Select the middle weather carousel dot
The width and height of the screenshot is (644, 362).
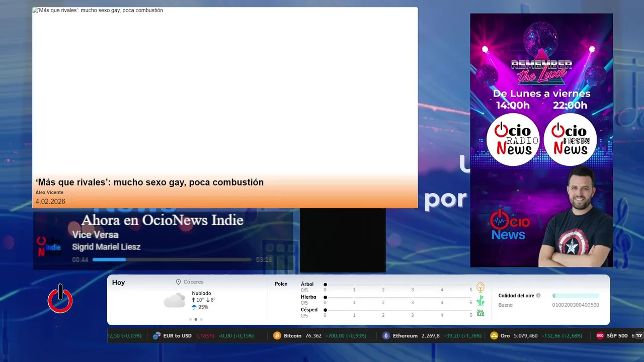(x=196, y=319)
